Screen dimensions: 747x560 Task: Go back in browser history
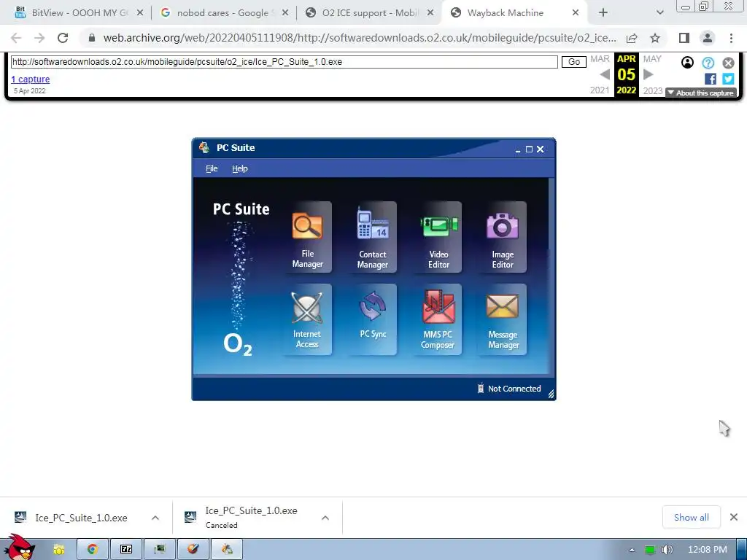click(16, 38)
